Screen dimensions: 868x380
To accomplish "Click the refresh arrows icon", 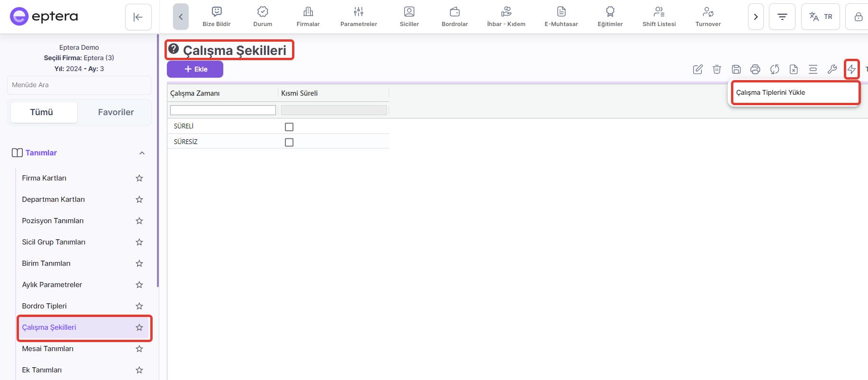I will point(775,70).
